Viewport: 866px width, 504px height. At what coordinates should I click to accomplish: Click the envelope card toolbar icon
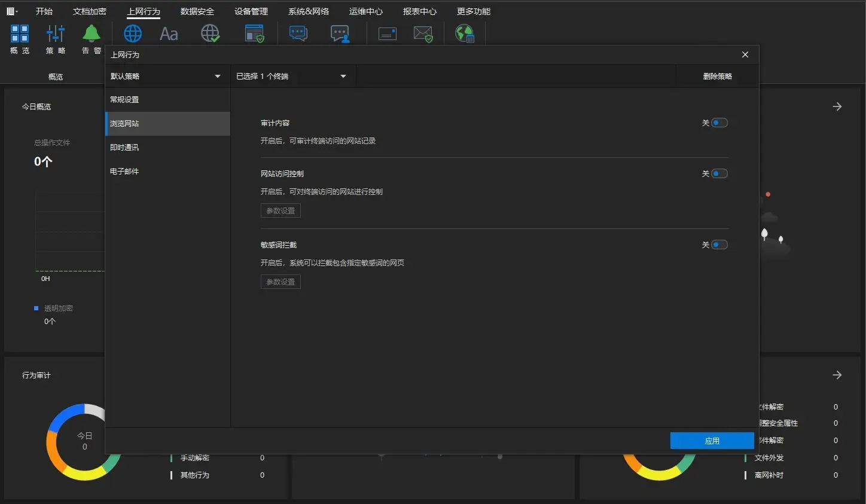tap(388, 34)
